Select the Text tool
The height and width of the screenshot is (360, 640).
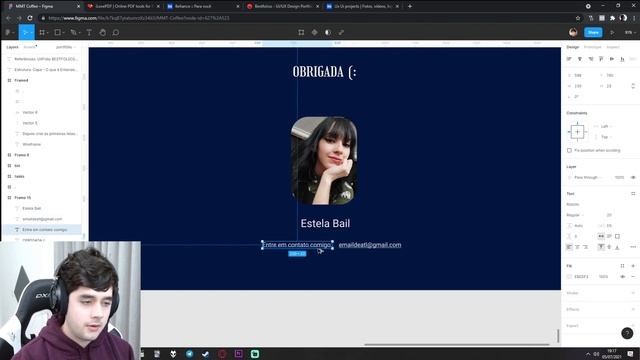click(x=89, y=32)
